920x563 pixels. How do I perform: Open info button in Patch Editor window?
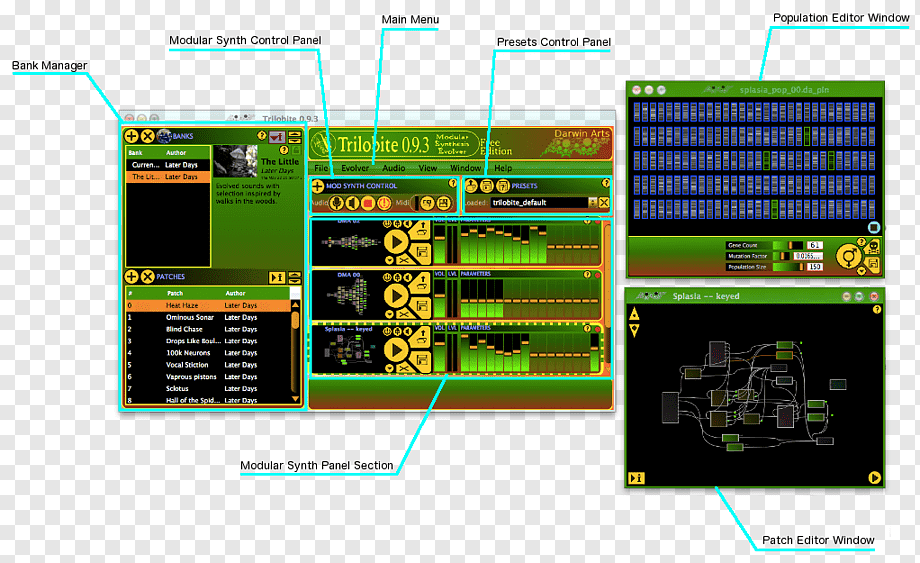(x=636, y=478)
